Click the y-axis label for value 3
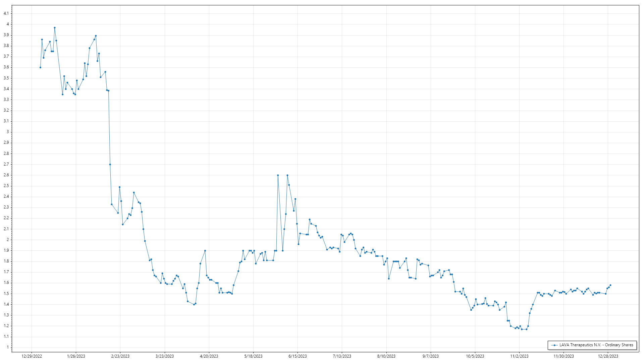The image size is (644, 362). click(8, 132)
